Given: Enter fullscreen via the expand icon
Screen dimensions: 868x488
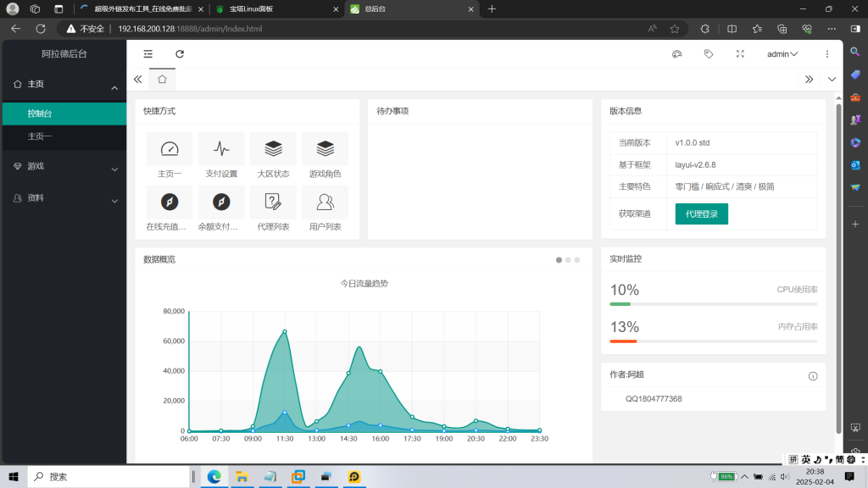Looking at the screenshot, I should tap(740, 53).
